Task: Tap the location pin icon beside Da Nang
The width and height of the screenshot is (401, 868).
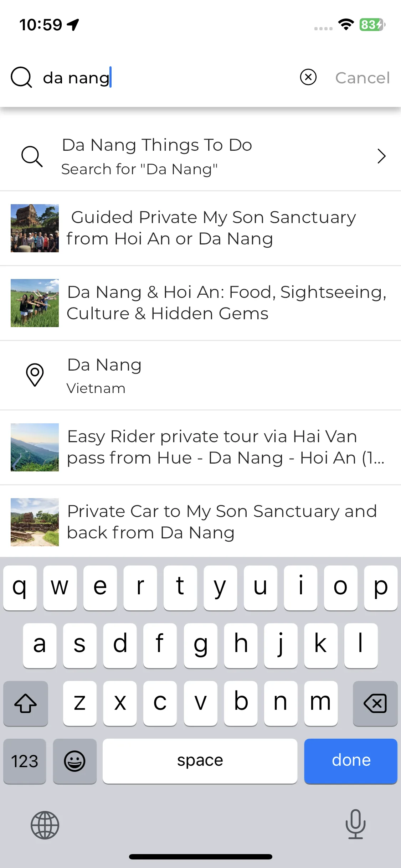Action: pyautogui.click(x=35, y=375)
